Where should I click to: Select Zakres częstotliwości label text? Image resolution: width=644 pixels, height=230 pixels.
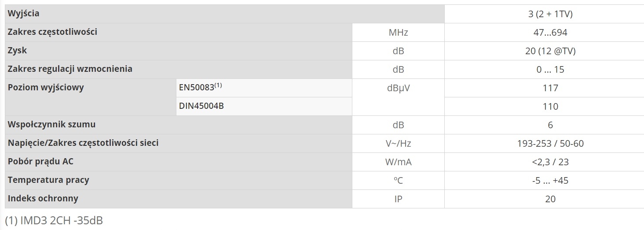52,32
